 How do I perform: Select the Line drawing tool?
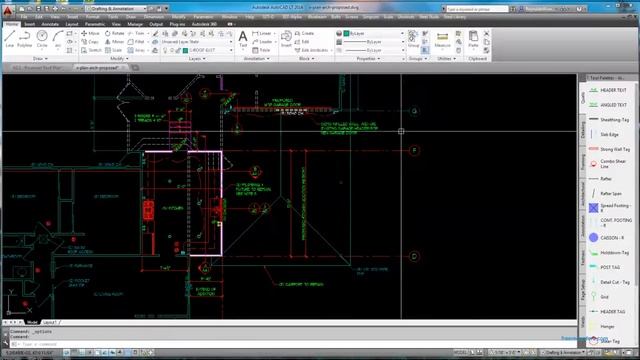click(x=10, y=39)
